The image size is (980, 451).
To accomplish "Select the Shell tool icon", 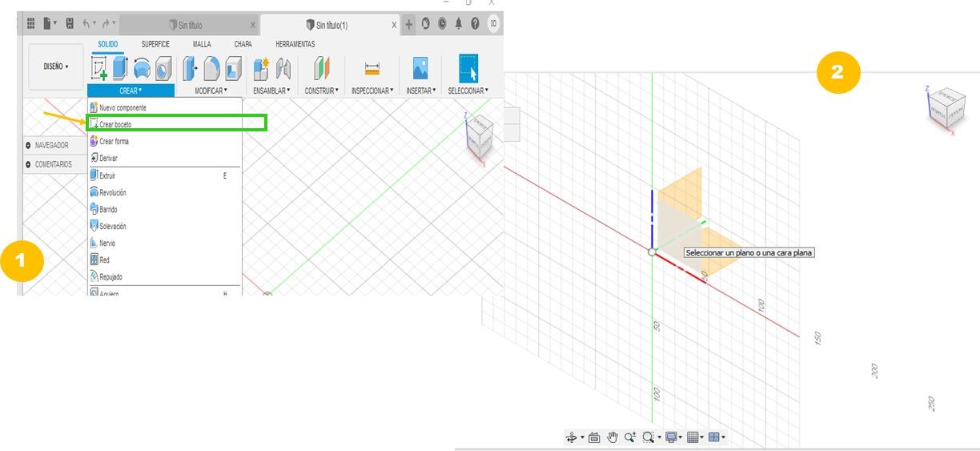I will pos(233,69).
